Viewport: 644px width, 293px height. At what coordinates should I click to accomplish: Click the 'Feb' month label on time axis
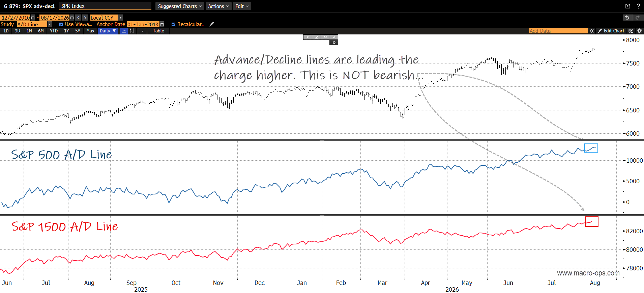pyautogui.click(x=341, y=283)
